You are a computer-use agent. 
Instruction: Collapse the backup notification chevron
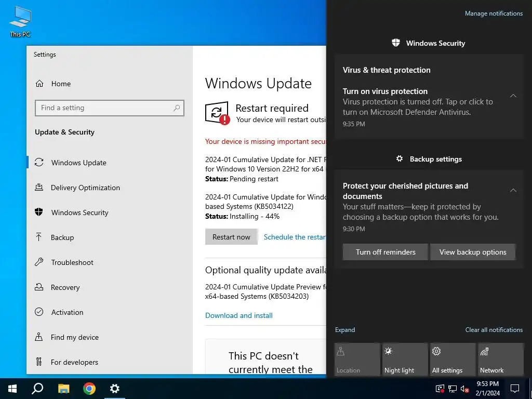(513, 190)
